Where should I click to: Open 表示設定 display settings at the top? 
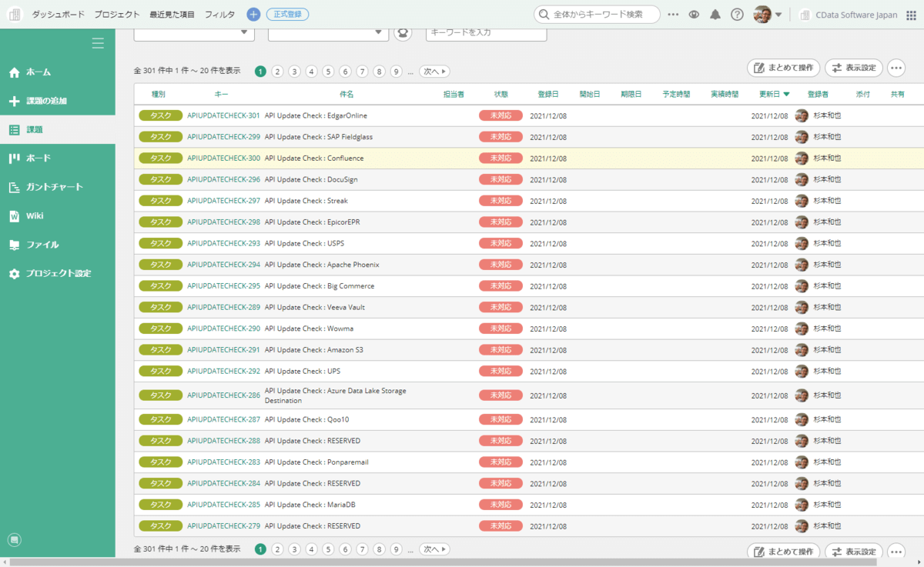pyautogui.click(x=854, y=68)
